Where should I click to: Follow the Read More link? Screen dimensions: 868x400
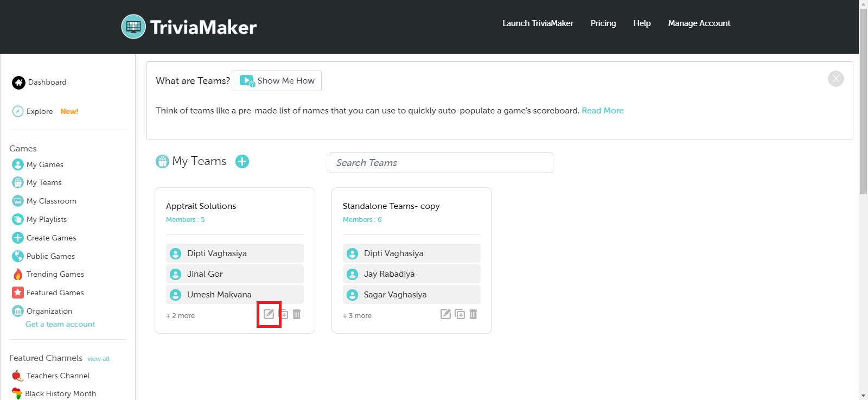(602, 111)
